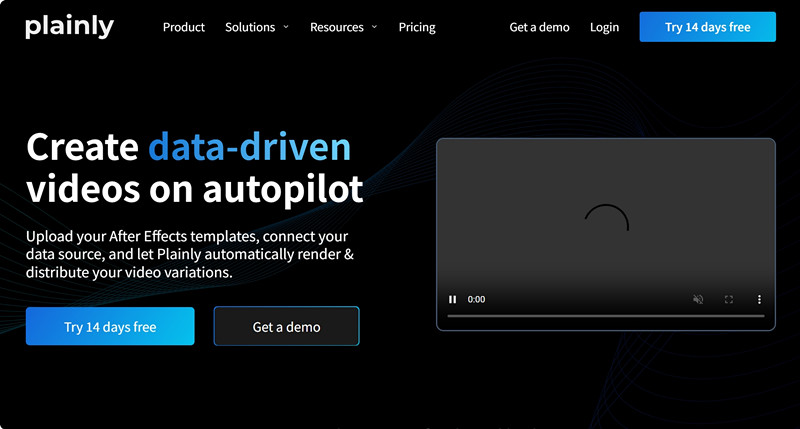Open the Solutions menu item
The image size is (800, 429).
click(x=250, y=27)
